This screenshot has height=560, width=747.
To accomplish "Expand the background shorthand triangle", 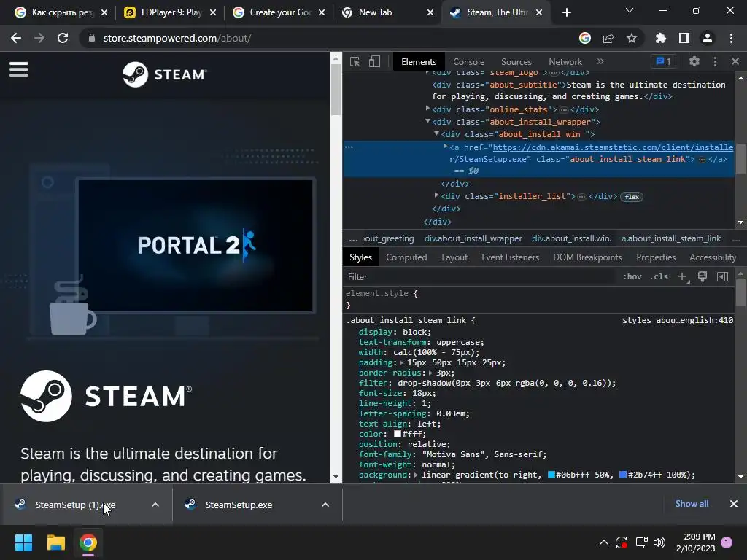I will [x=416, y=475].
